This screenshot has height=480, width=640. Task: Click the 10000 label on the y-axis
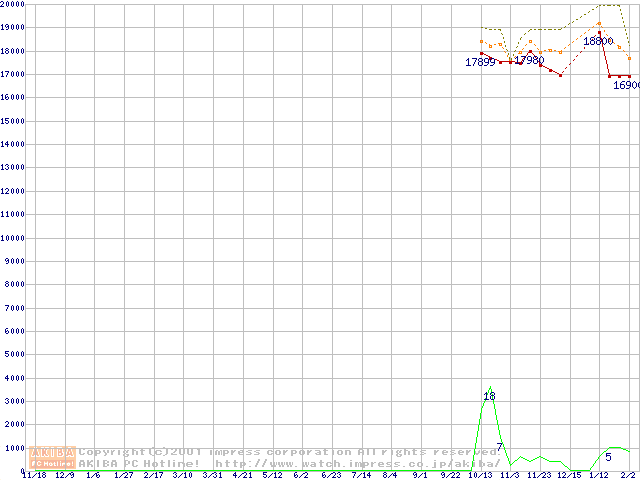pyautogui.click(x=13, y=238)
